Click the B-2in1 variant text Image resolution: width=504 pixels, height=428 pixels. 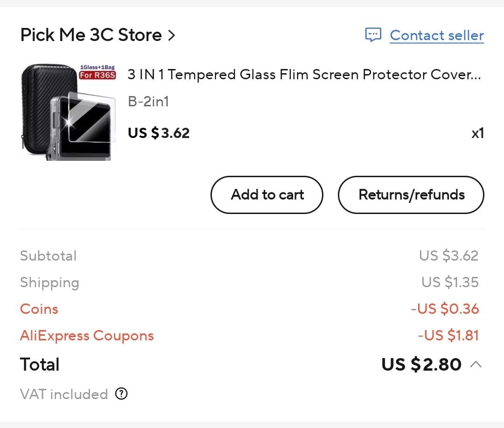coord(148,102)
